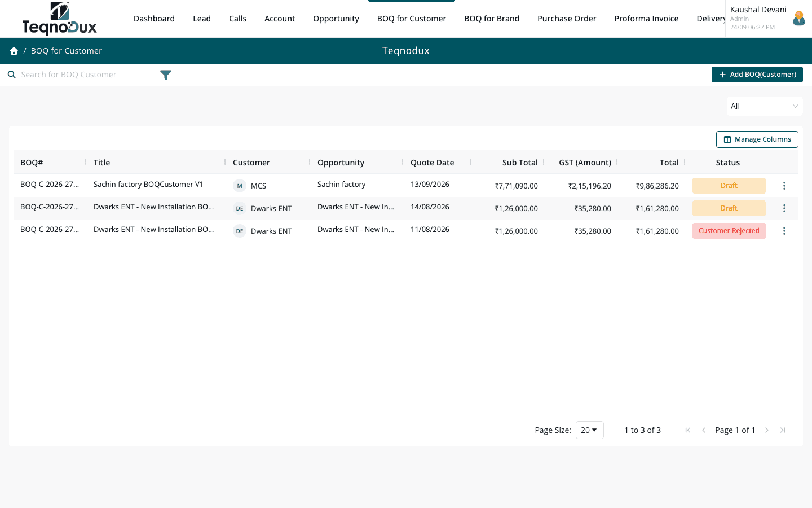
Task: Open the Dashboard menu
Action: (154, 19)
